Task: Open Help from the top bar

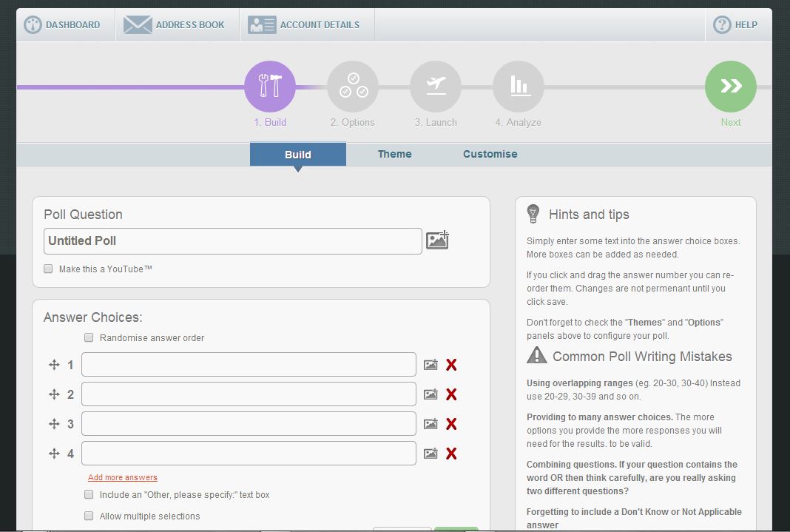Action: [736, 24]
